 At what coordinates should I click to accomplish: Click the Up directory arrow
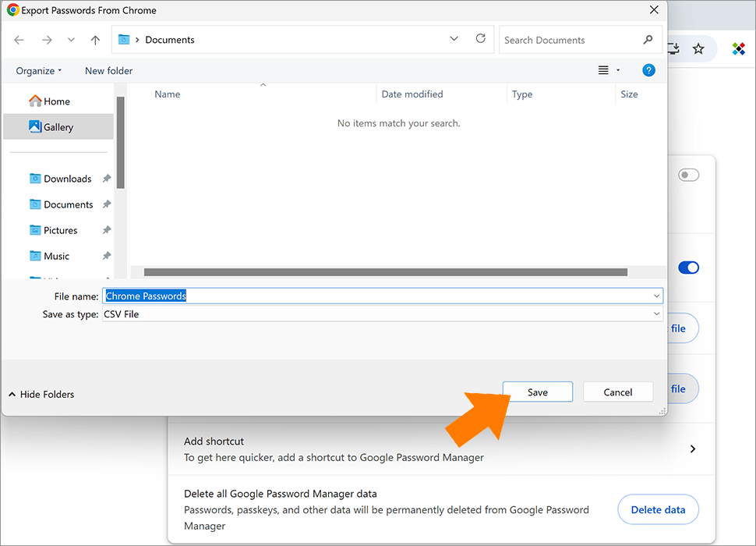(x=95, y=40)
